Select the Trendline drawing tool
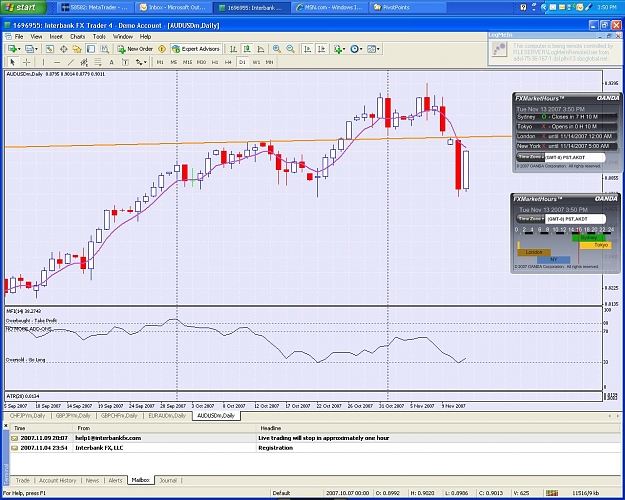This screenshot has height=500, width=625. coord(71,62)
